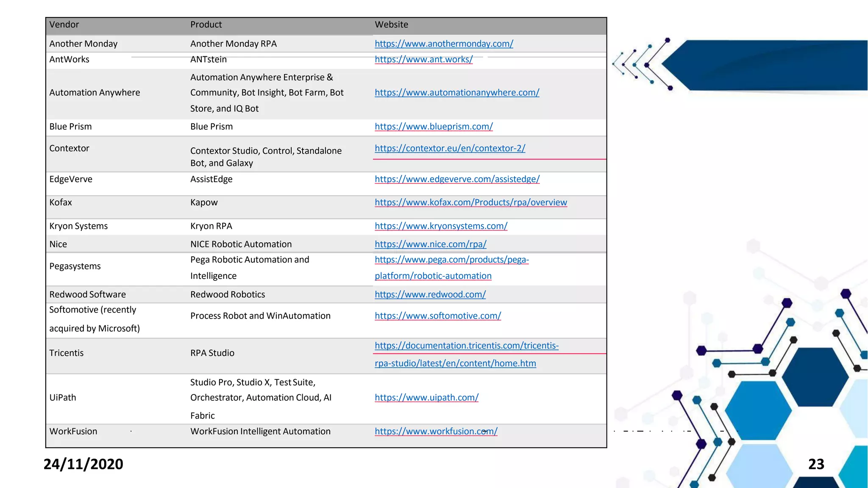Image resolution: width=868 pixels, height=488 pixels.
Task: Click the ant.works website link
Action: click(x=423, y=59)
